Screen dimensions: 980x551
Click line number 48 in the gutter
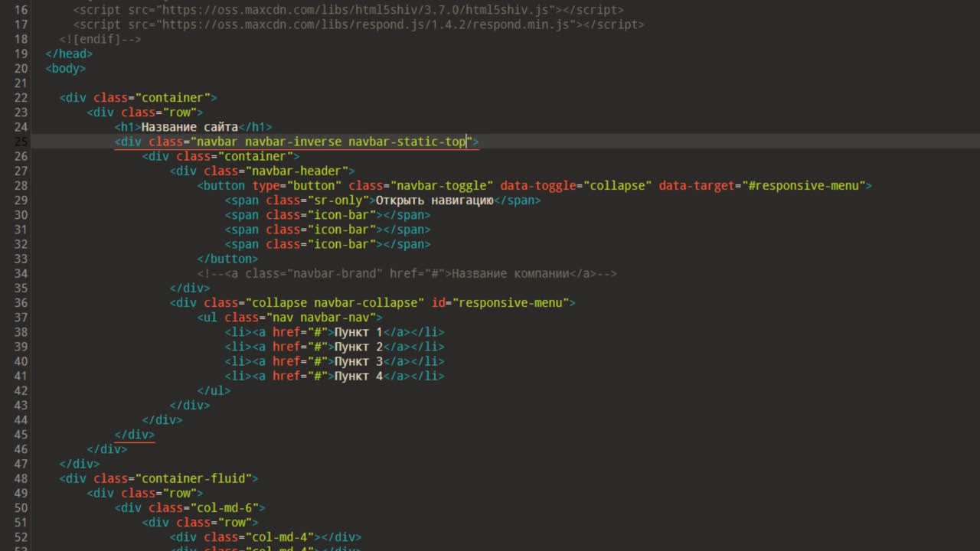click(x=21, y=478)
